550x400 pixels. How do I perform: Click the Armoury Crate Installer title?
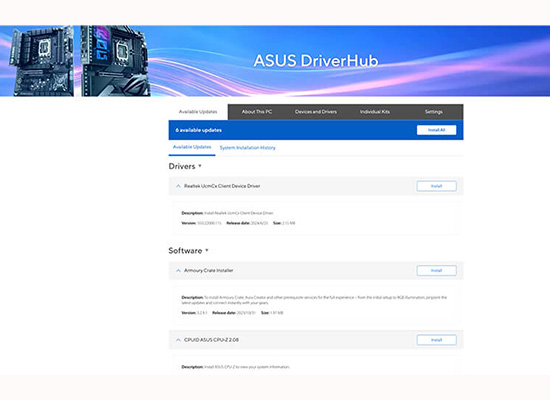[x=208, y=271]
